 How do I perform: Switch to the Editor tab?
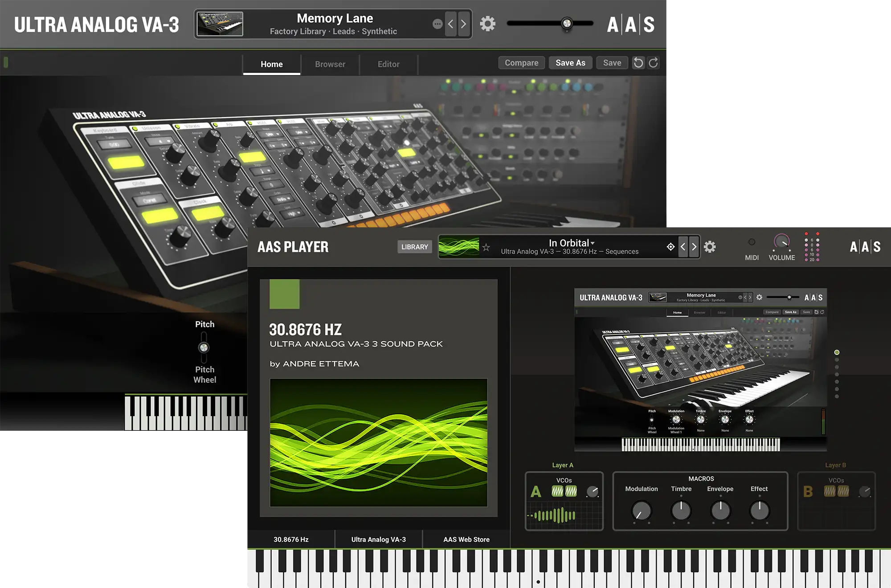(x=388, y=64)
